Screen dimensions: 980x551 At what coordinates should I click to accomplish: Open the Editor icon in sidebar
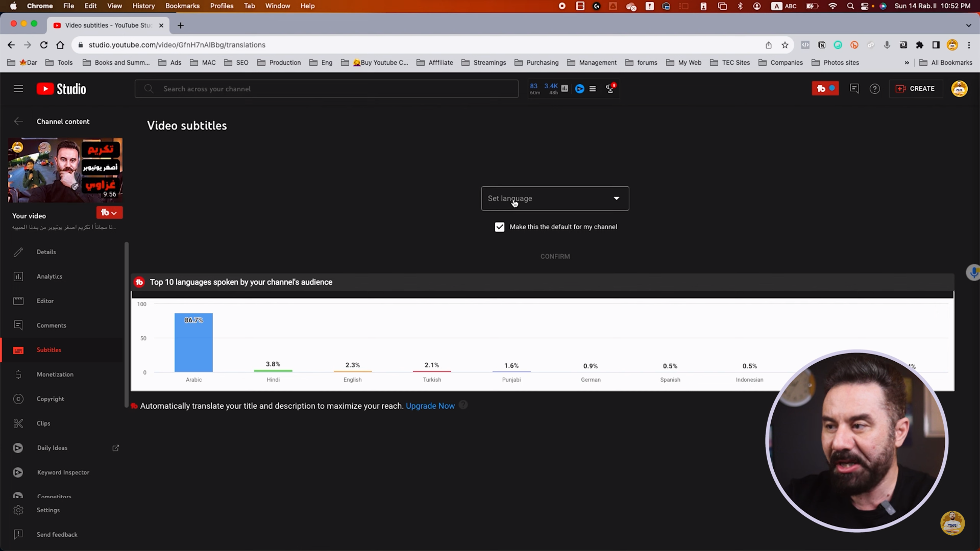(18, 301)
